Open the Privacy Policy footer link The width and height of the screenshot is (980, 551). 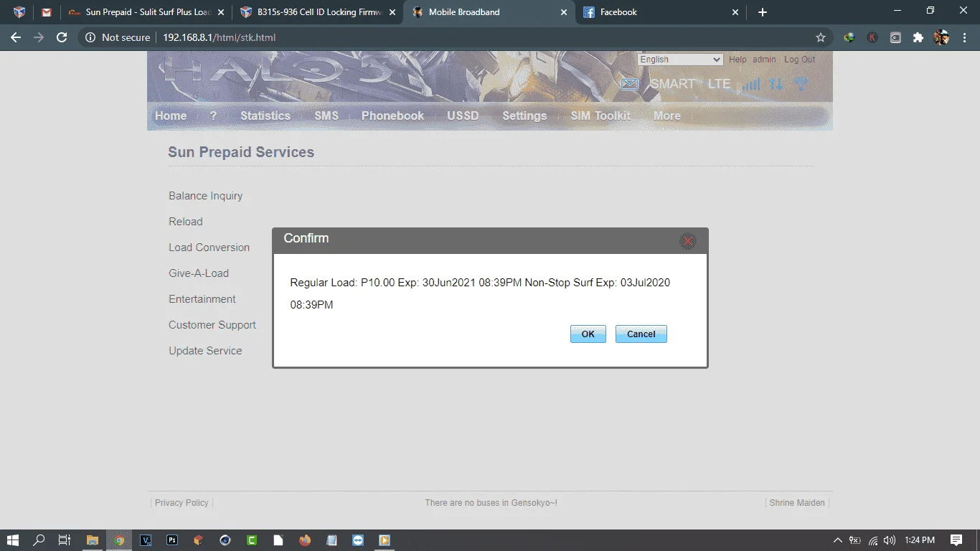(182, 503)
